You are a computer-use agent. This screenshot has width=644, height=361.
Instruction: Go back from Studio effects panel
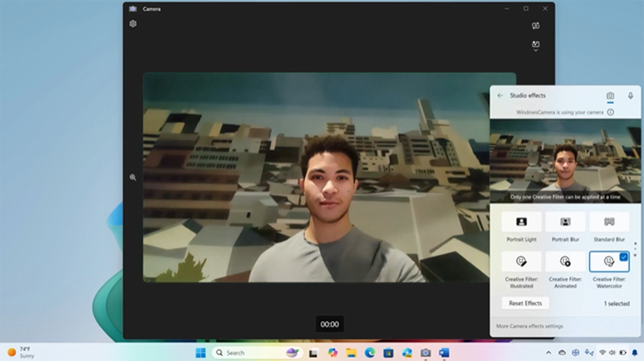tap(500, 96)
